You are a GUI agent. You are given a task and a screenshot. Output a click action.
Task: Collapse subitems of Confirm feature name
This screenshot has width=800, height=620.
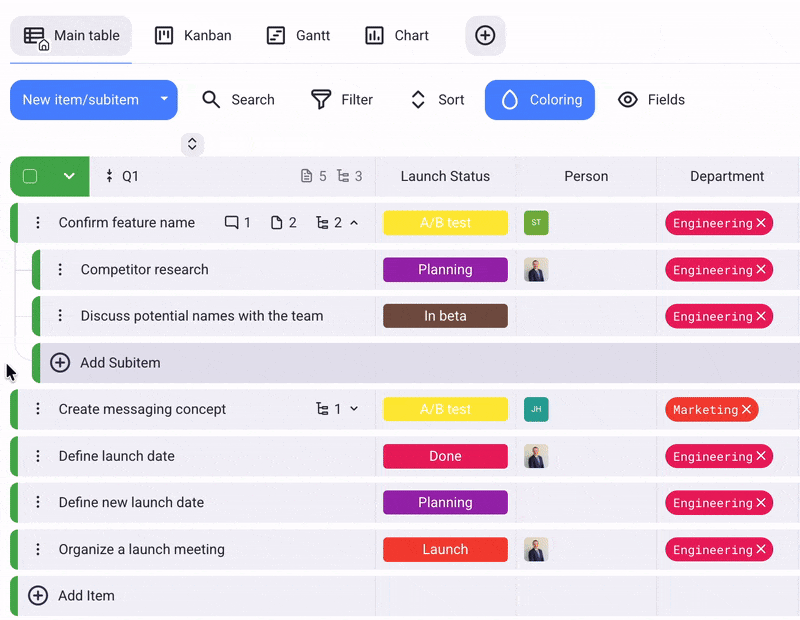point(354,223)
